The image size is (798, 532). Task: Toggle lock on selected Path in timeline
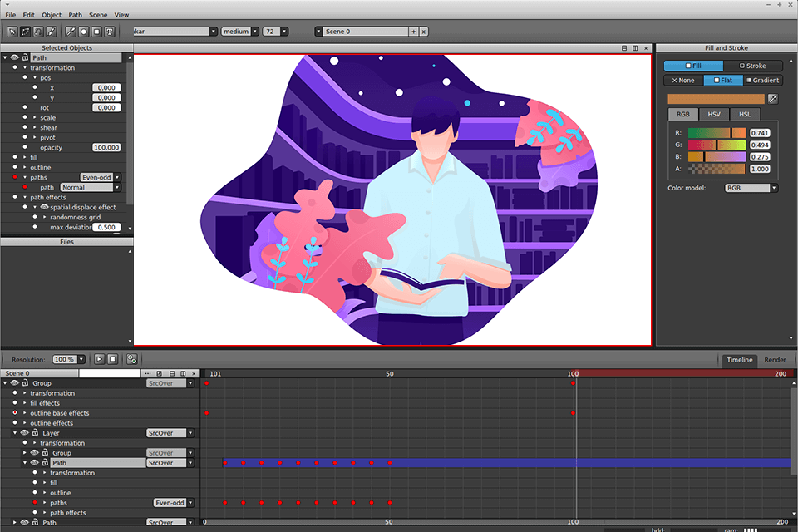45,463
